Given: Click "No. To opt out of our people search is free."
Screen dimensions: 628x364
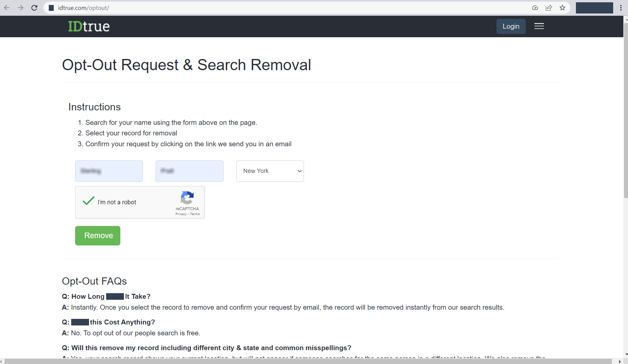Looking at the screenshot, I should click(135, 333).
